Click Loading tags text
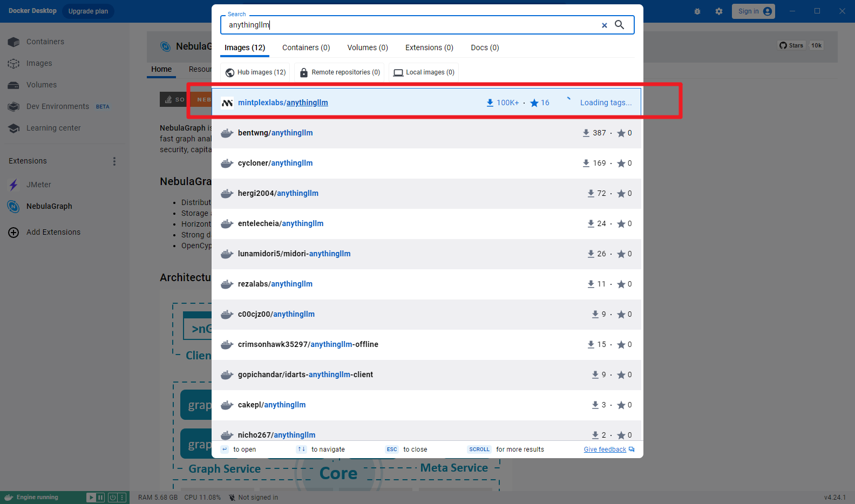855x504 pixels. point(606,103)
